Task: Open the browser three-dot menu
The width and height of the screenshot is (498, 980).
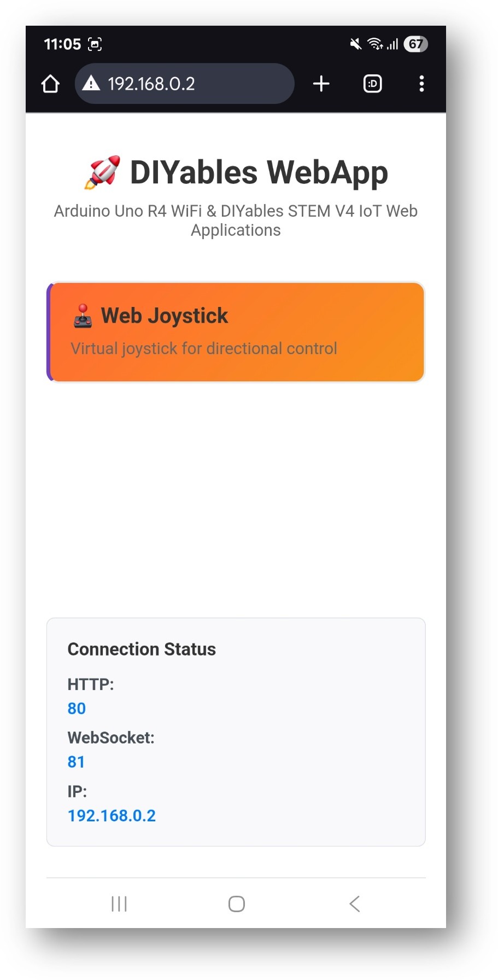Action: [421, 84]
